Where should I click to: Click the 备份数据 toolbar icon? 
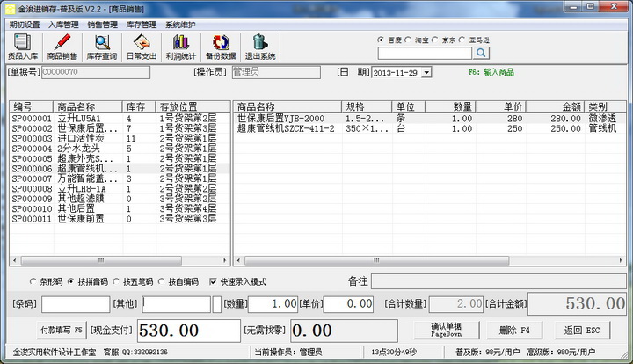pyautogui.click(x=221, y=47)
